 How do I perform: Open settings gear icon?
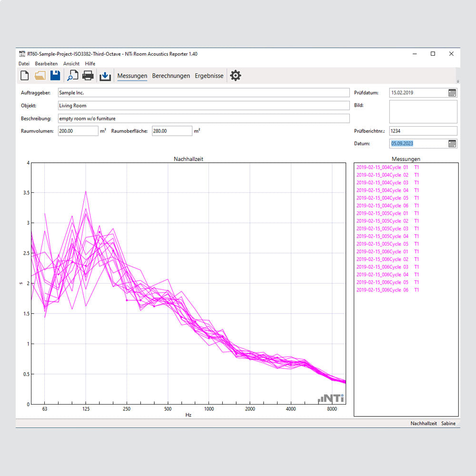[x=236, y=75]
